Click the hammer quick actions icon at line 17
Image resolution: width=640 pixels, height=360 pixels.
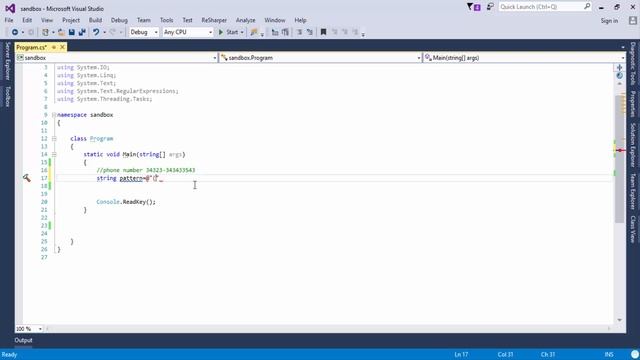pyautogui.click(x=27, y=178)
